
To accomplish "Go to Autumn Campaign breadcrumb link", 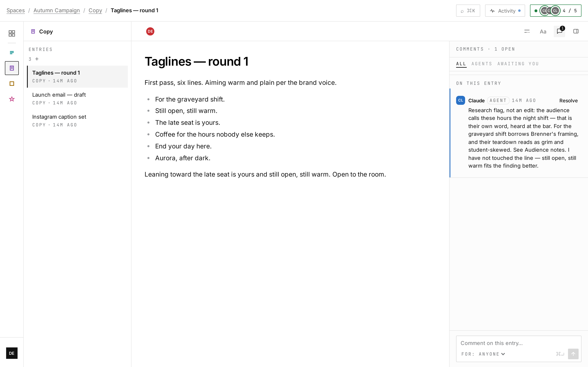I will pyautogui.click(x=57, y=10).
